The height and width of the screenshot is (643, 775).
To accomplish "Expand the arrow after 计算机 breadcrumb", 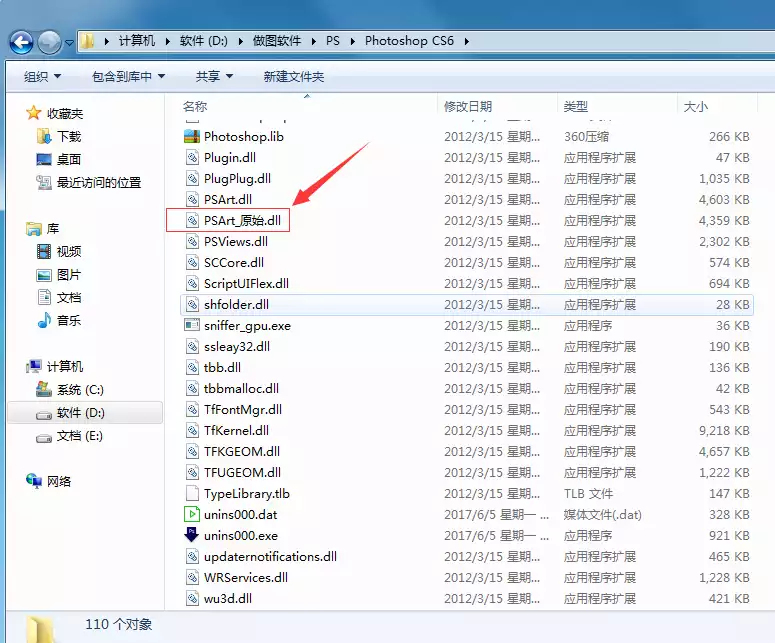I will 168,41.
